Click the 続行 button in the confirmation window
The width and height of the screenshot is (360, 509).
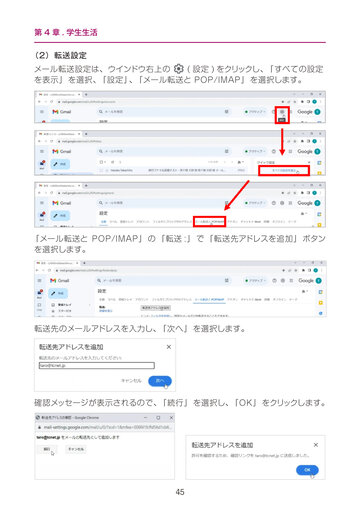click(47, 449)
